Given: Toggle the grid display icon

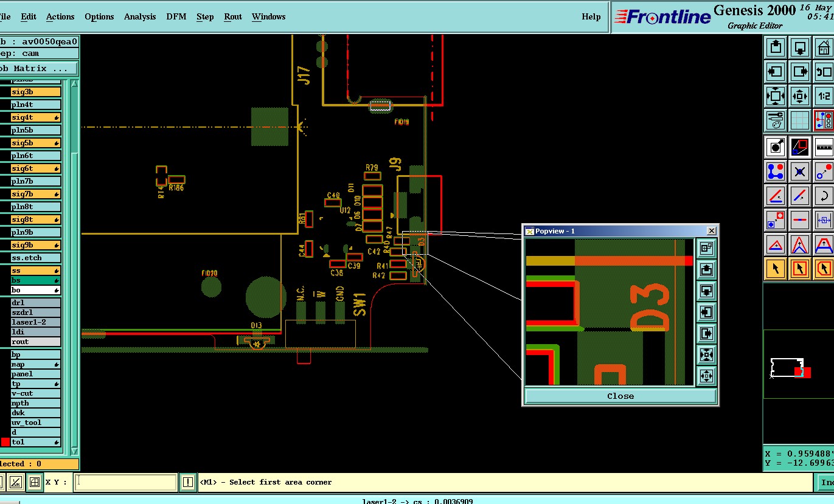Looking at the screenshot, I should coord(800,120).
